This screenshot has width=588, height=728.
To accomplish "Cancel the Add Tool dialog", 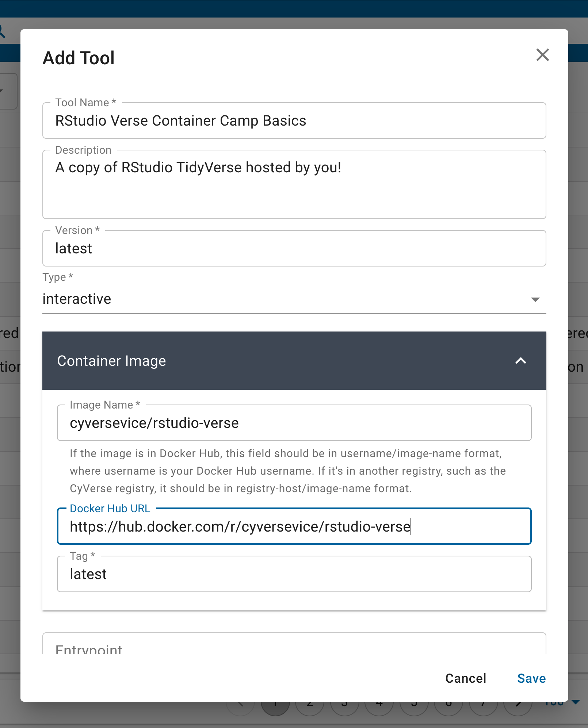I will pos(466,678).
